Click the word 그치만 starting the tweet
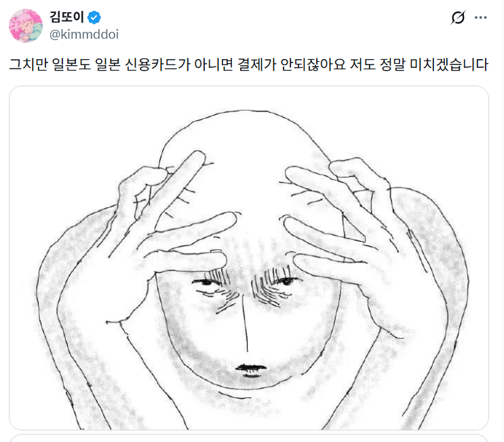 (x=28, y=65)
